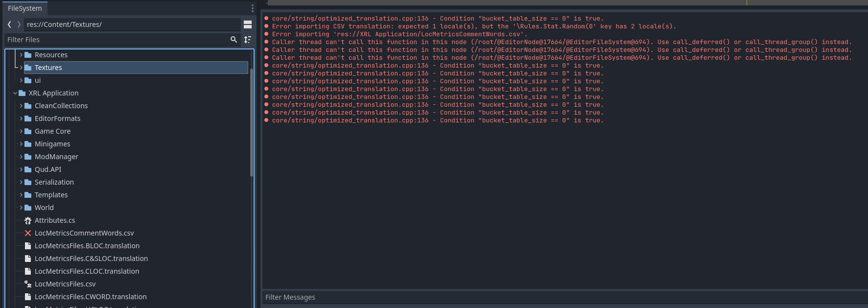Click the res://Content/Textures/ path field
This screenshot has height=308, width=868.
click(132, 24)
